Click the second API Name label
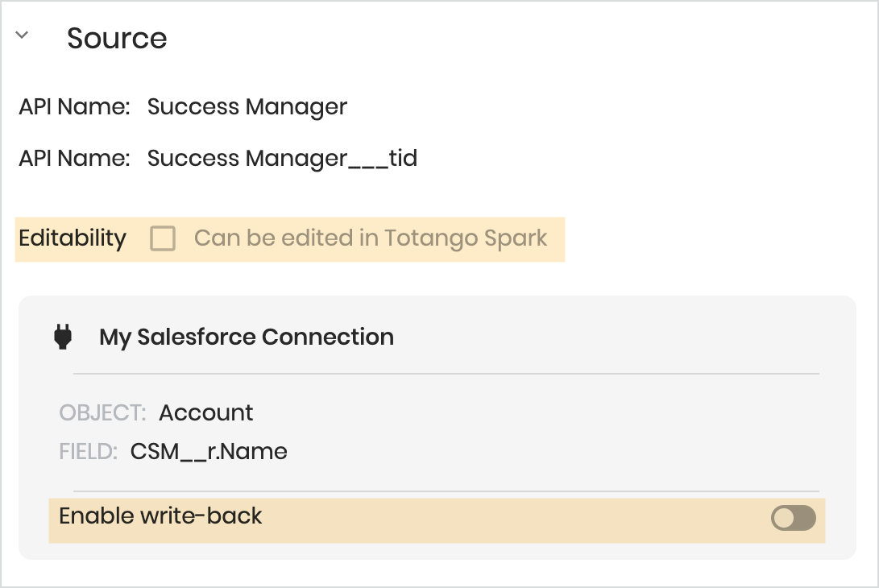Image resolution: width=879 pixels, height=588 pixels. 75,158
